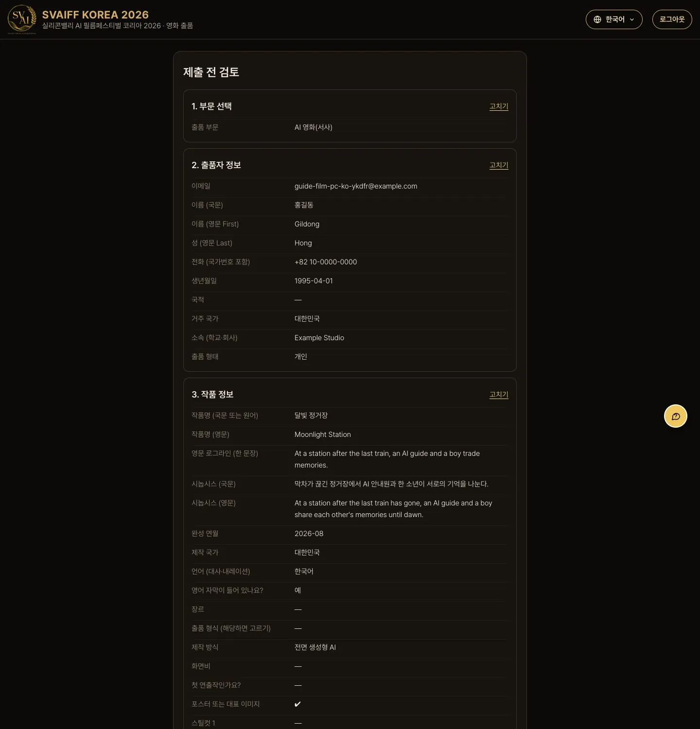Click the SVAIFF laurel logo
This screenshot has width=700, height=729.
point(22,19)
